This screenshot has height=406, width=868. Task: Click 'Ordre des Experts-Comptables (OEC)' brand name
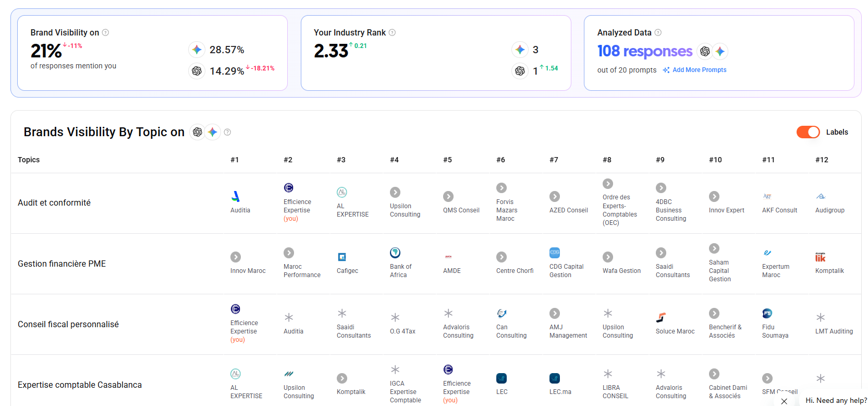tap(620, 210)
